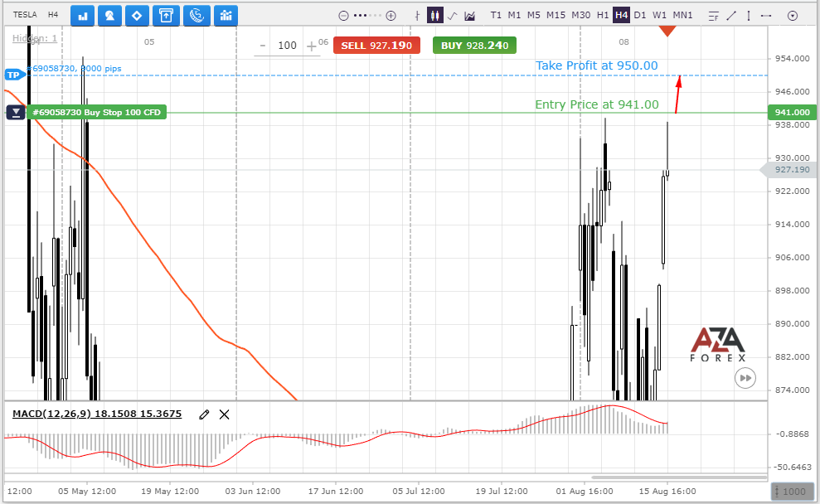Click the orange triangle marker at top
The height and width of the screenshot is (504, 820).
point(667,31)
